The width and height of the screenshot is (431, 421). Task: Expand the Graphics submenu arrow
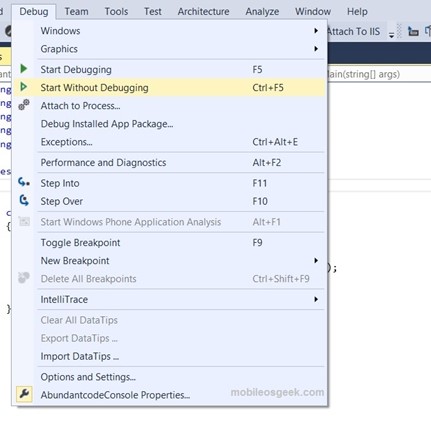[316, 49]
